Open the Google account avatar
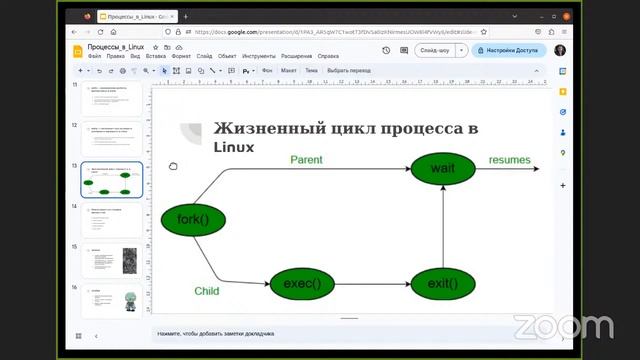This screenshot has width=640, height=360. tap(560, 50)
